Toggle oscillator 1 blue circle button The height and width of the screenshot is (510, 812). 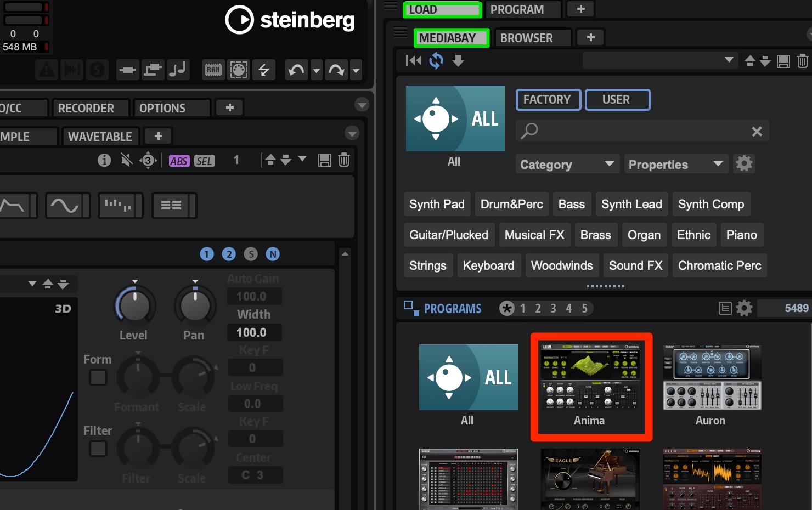tap(207, 254)
